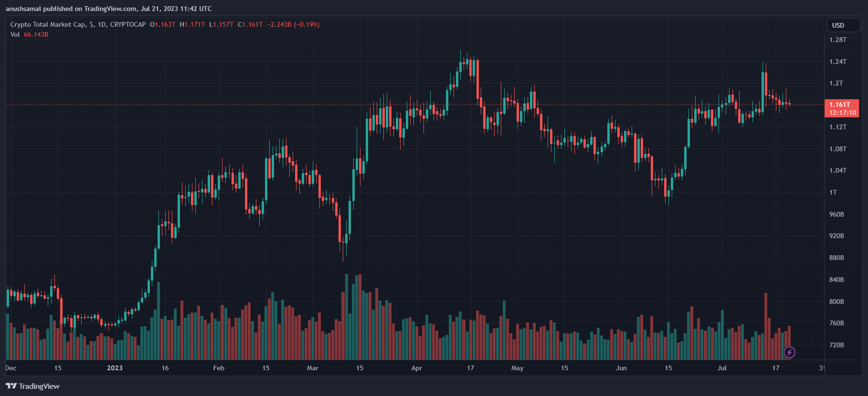This screenshot has width=868, height=396.
Task: Click the open value O1.163T
Action: point(162,24)
